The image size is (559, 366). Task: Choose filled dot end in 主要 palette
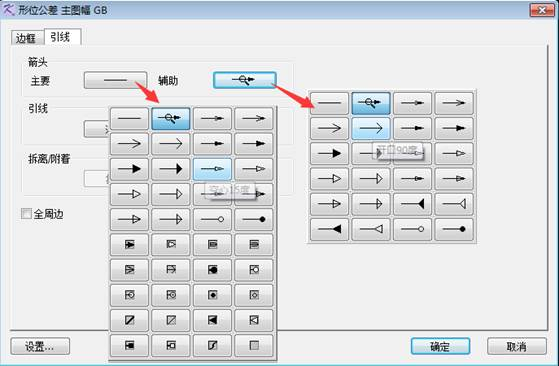tap(254, 219)
